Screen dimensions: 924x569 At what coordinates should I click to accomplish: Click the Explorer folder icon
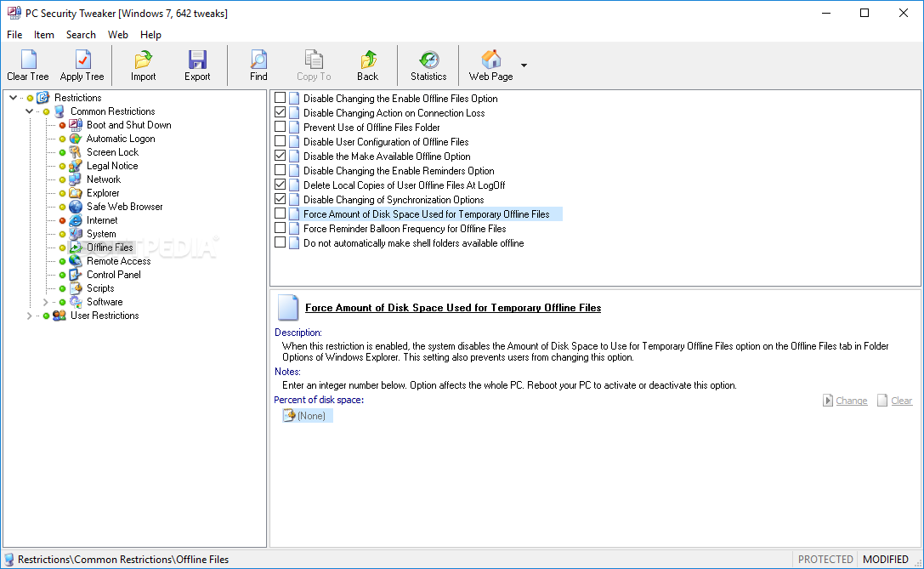[x=76, y=193]
